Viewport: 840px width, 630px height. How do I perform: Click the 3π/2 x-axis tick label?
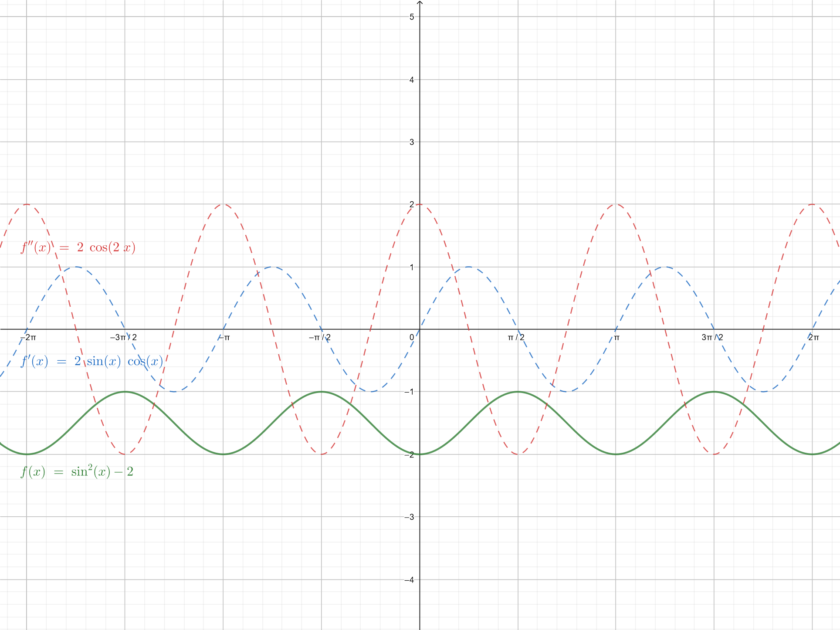[x=712, y=337]
